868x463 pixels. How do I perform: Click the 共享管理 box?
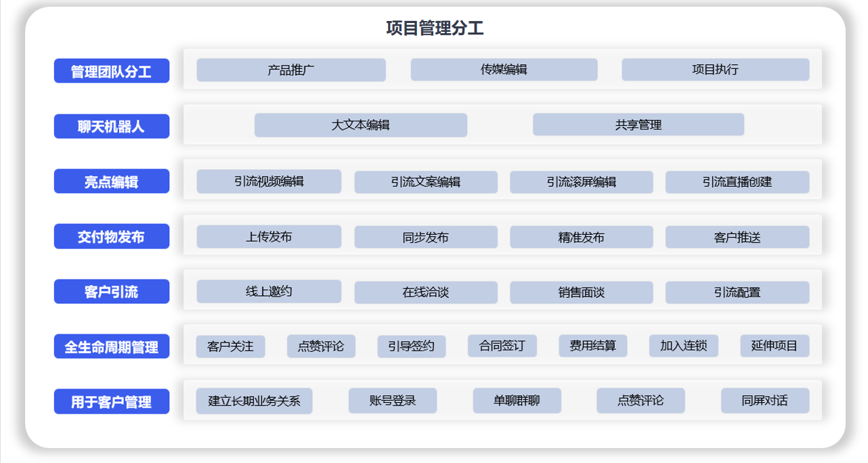coord(638,125)
